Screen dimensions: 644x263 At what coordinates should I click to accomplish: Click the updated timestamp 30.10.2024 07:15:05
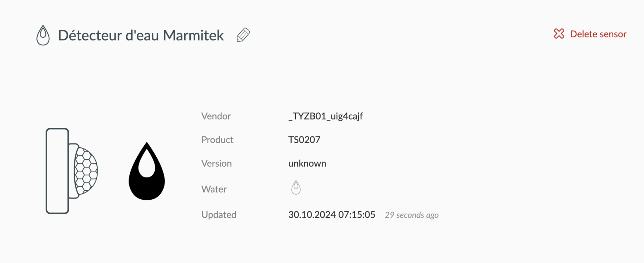click(x=332, y=215)
